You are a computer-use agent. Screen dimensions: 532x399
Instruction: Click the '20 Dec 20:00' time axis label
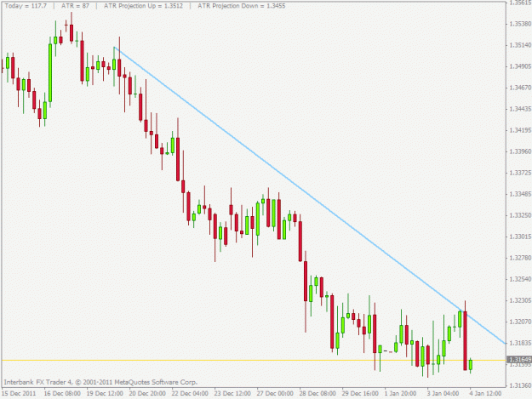point(147,394)
